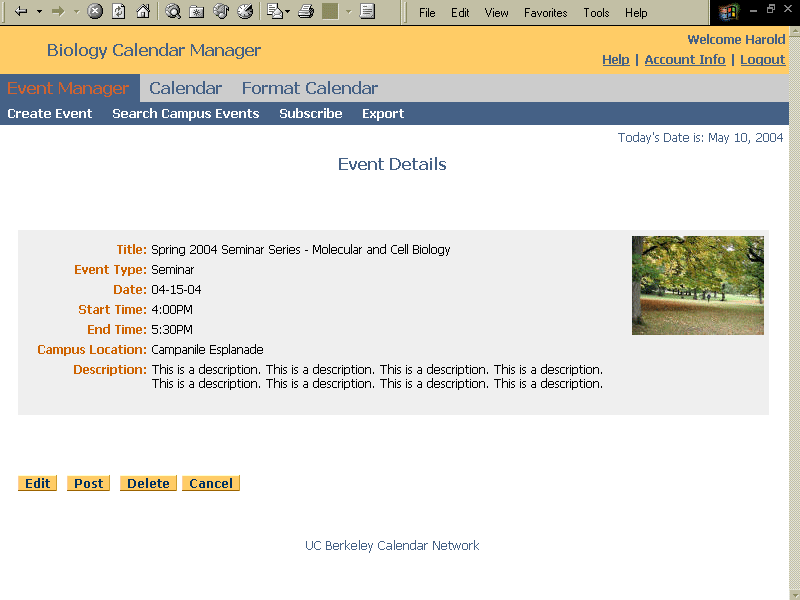This screenshot has width=800, height=600.
Task: Click the autumn park event thumbnail
Action: (x=698, y=285)
